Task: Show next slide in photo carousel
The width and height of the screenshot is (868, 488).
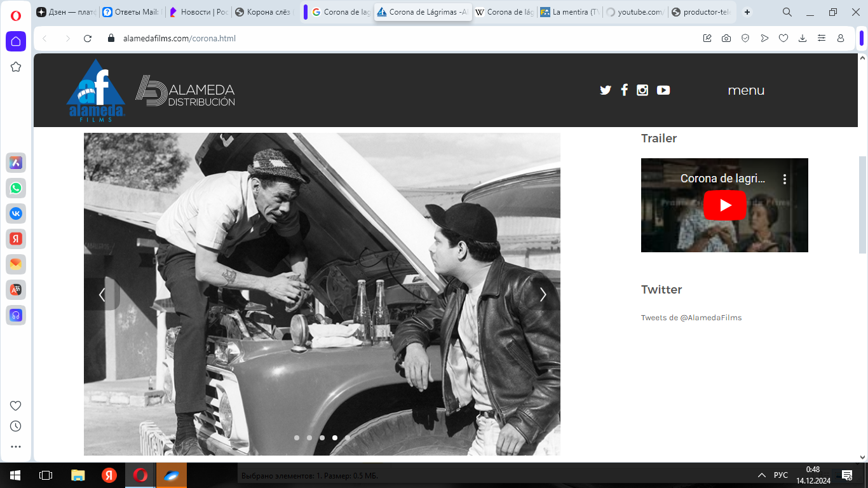Action: [543, 294]
